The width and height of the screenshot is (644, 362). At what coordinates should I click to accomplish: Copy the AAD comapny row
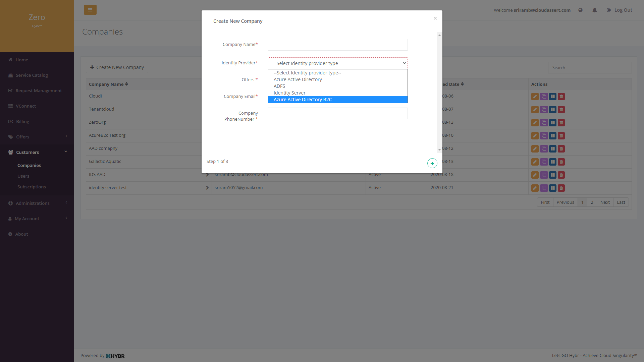tap(544, 149)
